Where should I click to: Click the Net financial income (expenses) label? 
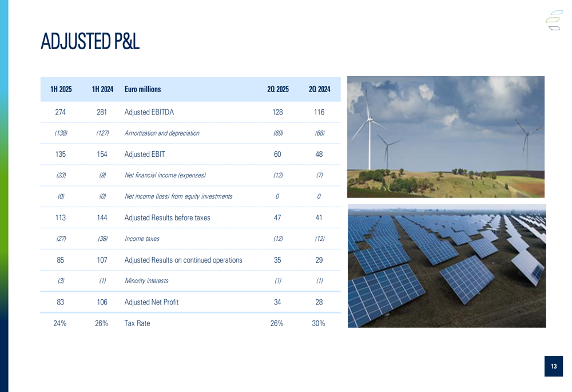pos(165,175)
